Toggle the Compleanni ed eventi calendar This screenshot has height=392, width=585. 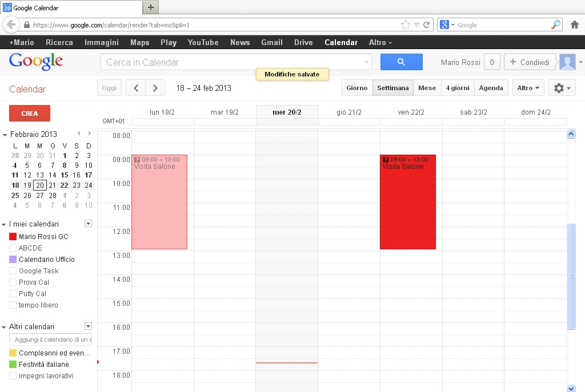pyautogui.click(x=13, y=353)
